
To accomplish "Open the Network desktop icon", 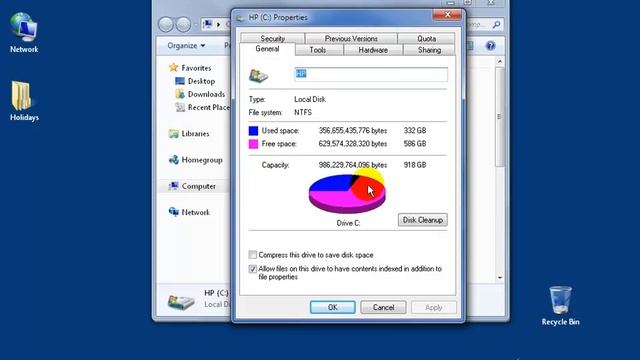I will click(24, 33).
